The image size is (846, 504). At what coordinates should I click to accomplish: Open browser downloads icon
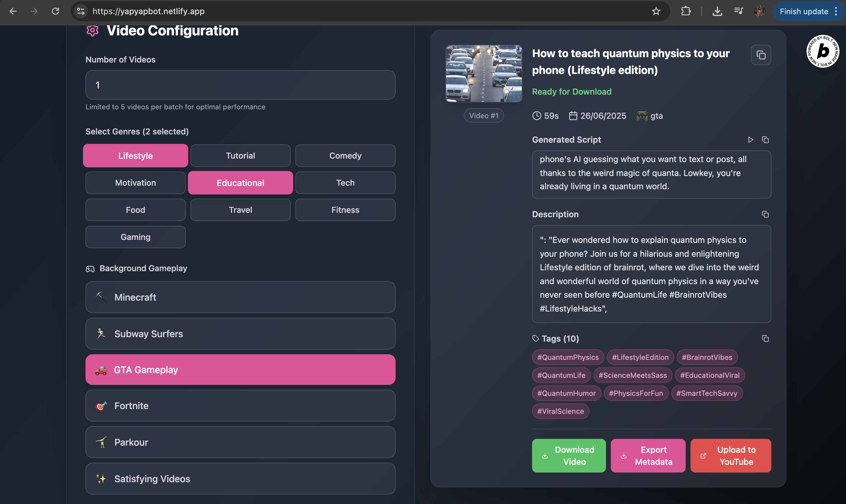(x=717, y=11)
